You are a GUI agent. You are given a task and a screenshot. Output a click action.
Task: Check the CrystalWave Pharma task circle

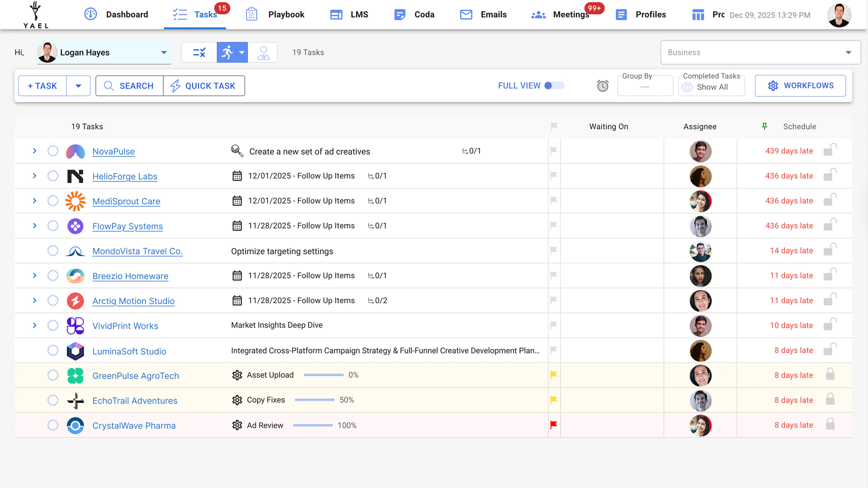53,425
